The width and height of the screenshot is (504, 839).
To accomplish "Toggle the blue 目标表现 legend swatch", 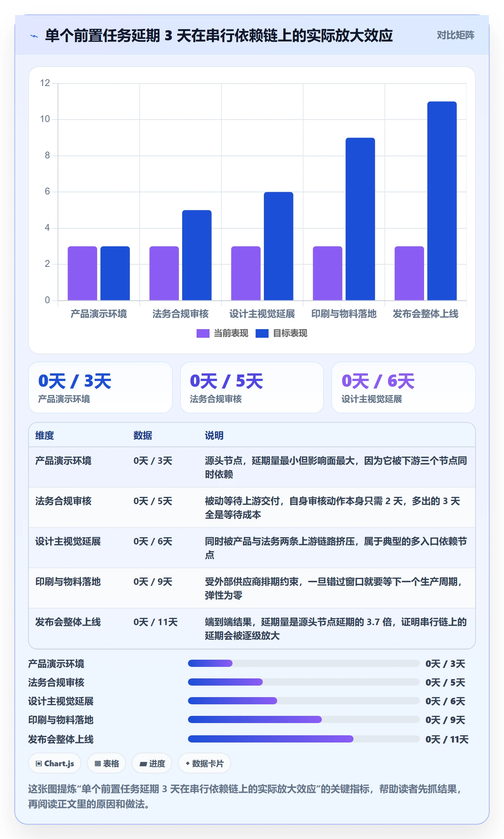I will [262, 333].
